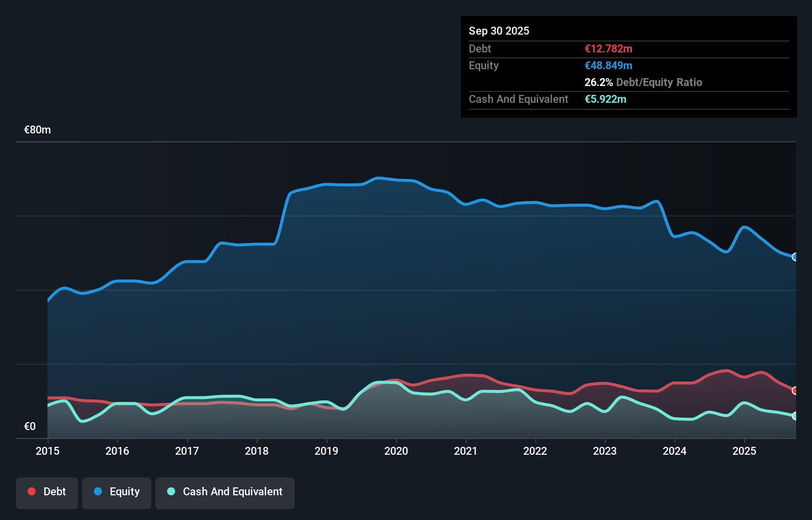Select the 2025 year label on axis
Viewport: 812px width, 520px height.
(x=745, y=451)
